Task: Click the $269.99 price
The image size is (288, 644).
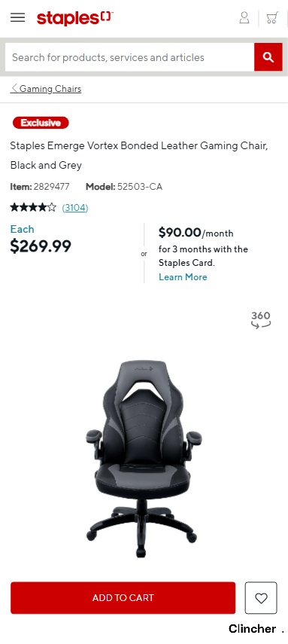Action: 41,246
